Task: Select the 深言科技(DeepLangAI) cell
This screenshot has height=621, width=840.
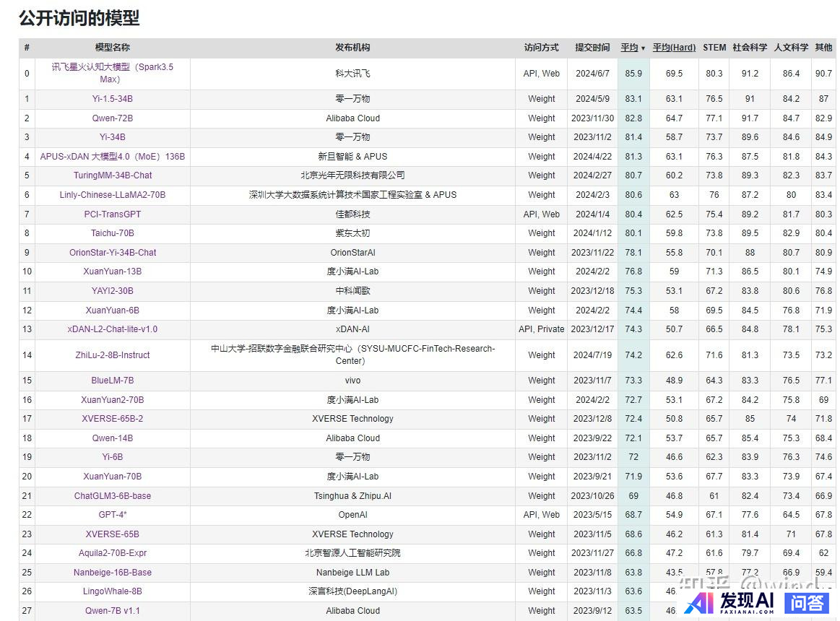Action: coord(352,591)
